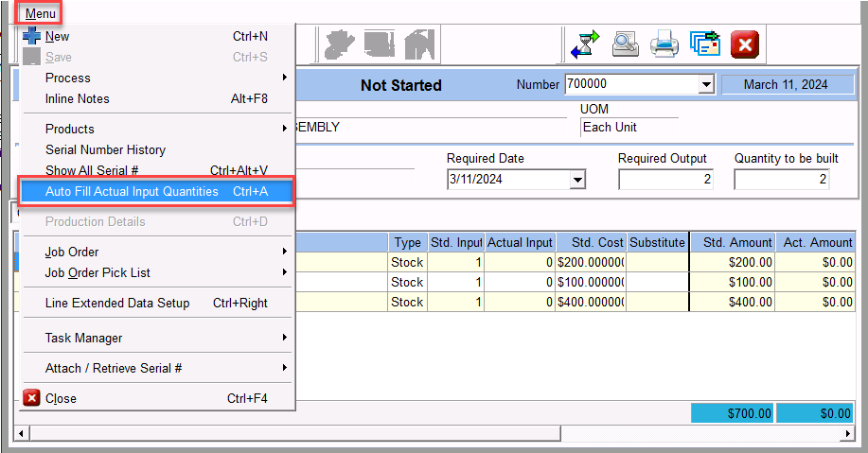Click the Std. Cost column header

591,243
